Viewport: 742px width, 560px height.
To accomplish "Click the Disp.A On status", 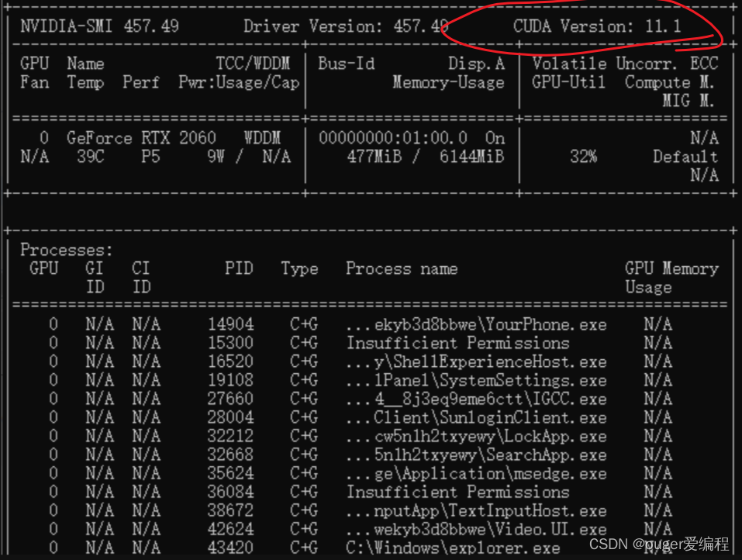I will (x=495, y=137).
